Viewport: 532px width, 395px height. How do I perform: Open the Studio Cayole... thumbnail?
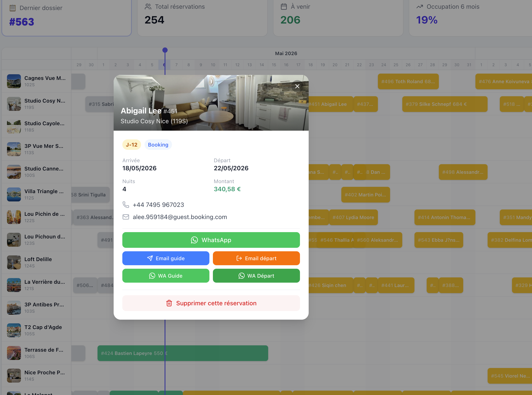(14, 127)
